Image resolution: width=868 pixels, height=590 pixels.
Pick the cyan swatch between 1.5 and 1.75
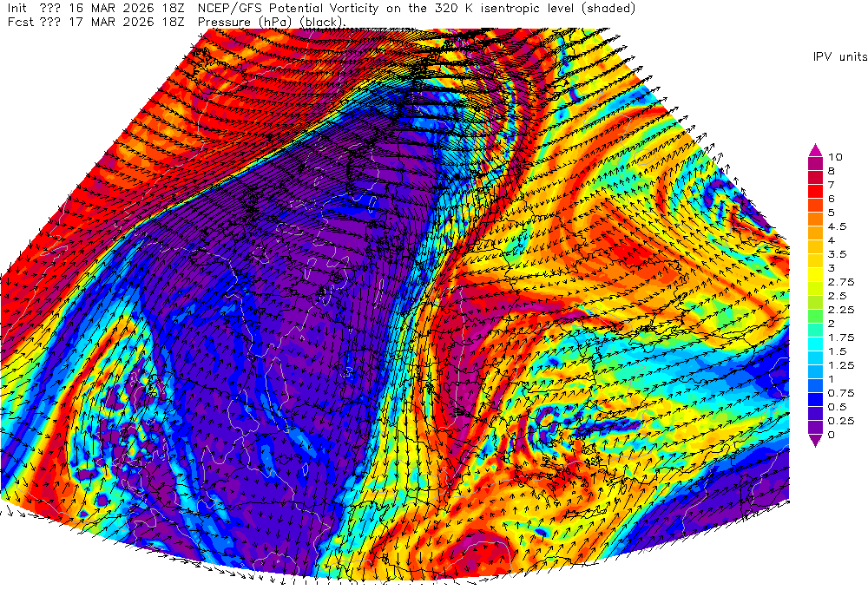pyautogui.click(x=816, y=344)
